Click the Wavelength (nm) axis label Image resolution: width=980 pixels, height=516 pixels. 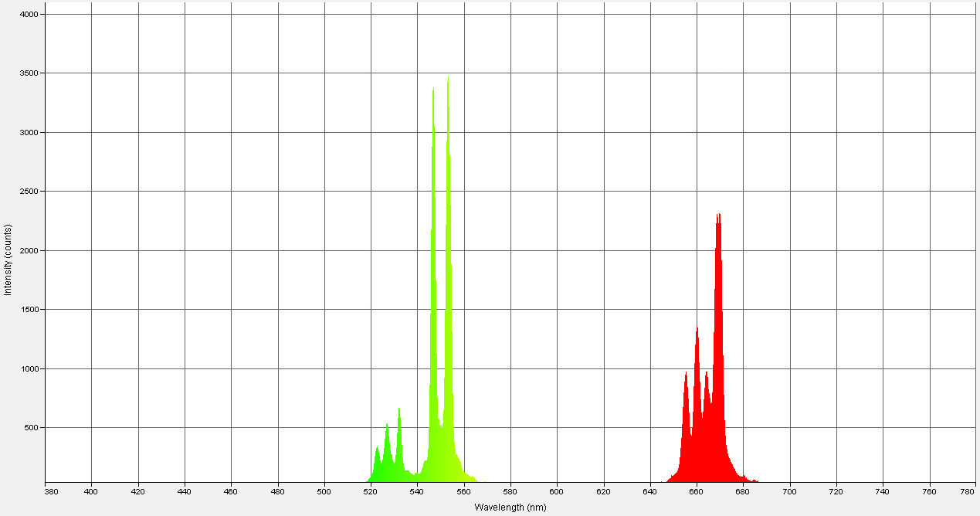pyautogui.click(x=509, y=508)
